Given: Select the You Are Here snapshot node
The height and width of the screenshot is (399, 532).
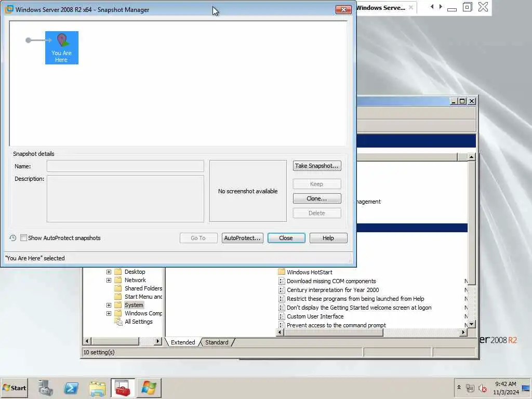Looking at the screenshot, I should [62, 47].
